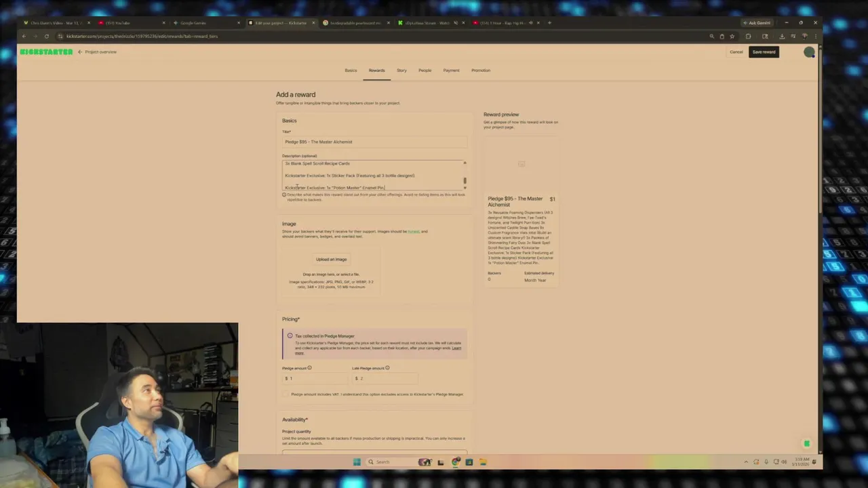This screenshot has width=868, height=488.
Task: Click the Save reward button
Action: 764,52
